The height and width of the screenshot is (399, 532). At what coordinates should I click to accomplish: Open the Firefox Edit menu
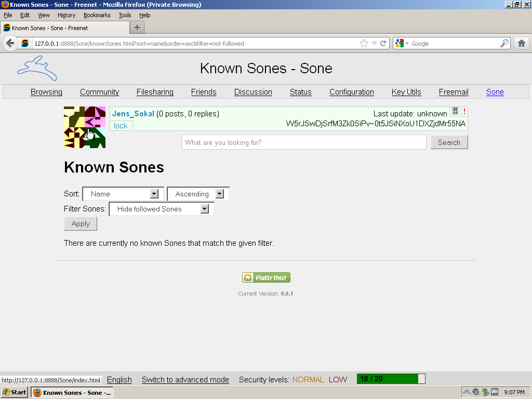click(x=25, y=15)
